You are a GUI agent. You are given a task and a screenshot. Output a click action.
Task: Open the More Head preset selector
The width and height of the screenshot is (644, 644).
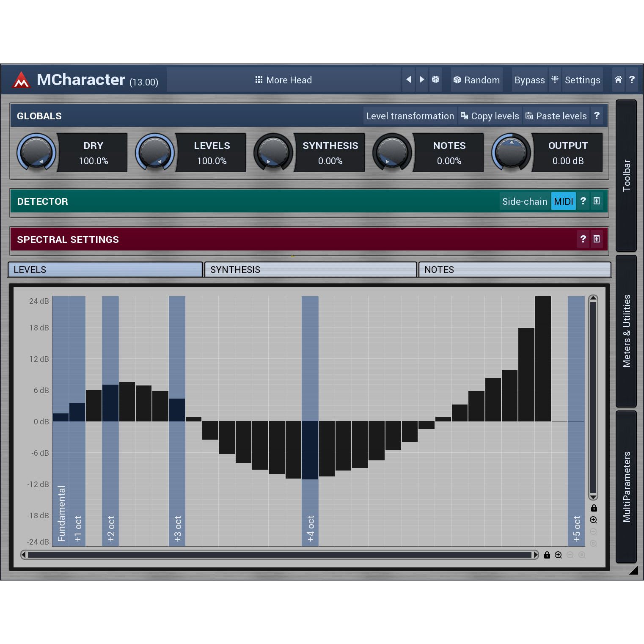click(x=283, y=80)
